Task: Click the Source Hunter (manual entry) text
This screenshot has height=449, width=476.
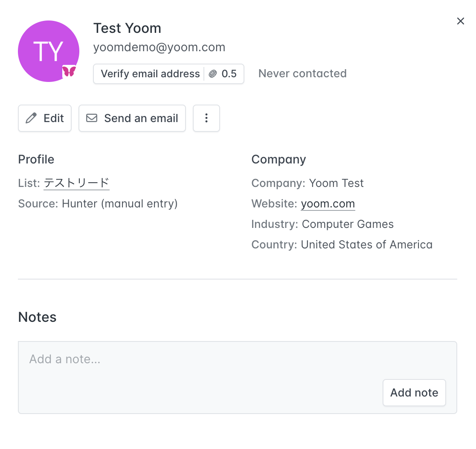Action: click(119, 204)
